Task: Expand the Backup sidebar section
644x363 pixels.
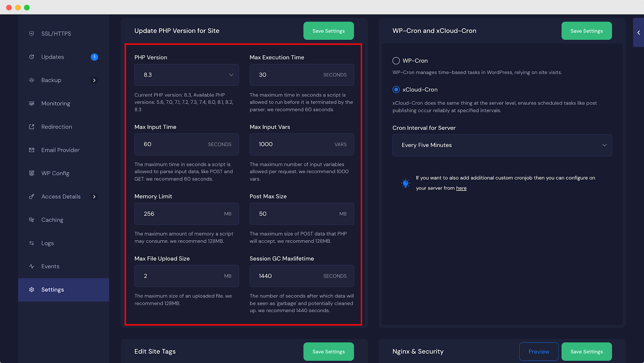Action: pos(94,80)
